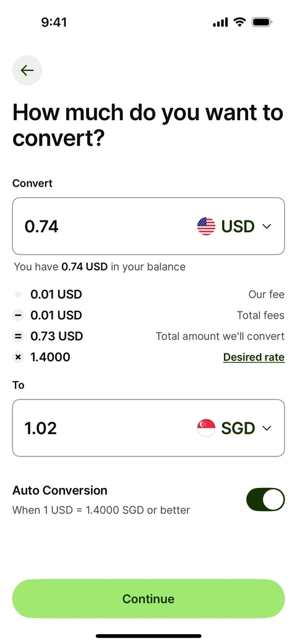Image resolution: width=297 pixels, height=644 pixels.
Task: Tap the dot icon beside Our fee
Action: tap(18, 295)
